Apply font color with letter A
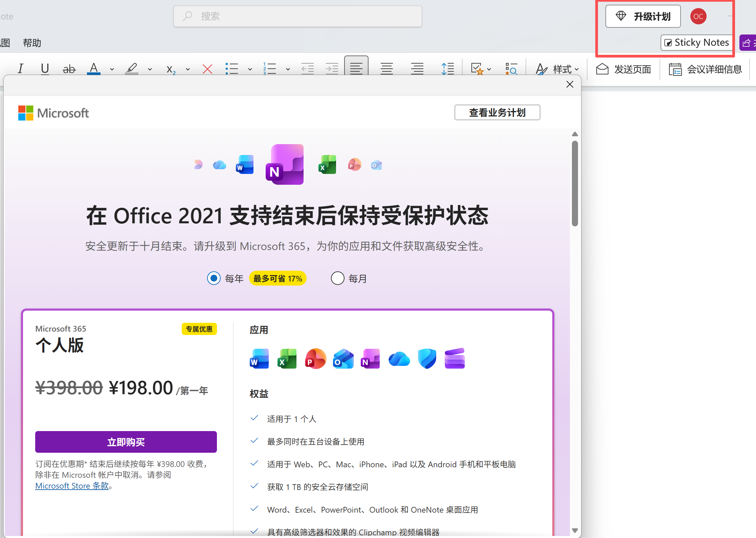This screenshot has width=756, height=538. point(94,69)
